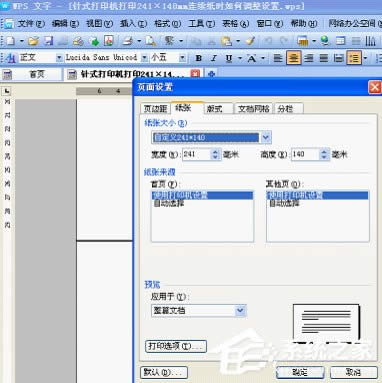Switch to the 页边距 tab

pyautogui.click(x=155, y=109)
